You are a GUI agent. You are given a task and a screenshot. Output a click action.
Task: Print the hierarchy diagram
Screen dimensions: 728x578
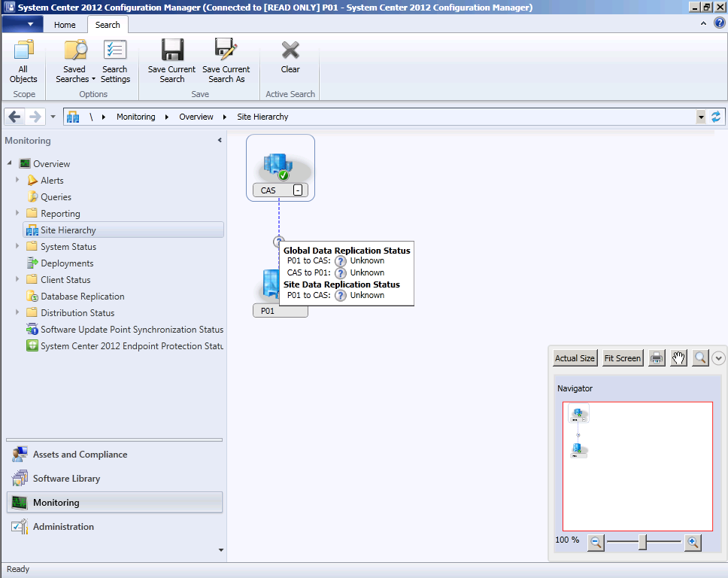pyautogui.click(x=657, y=358)
